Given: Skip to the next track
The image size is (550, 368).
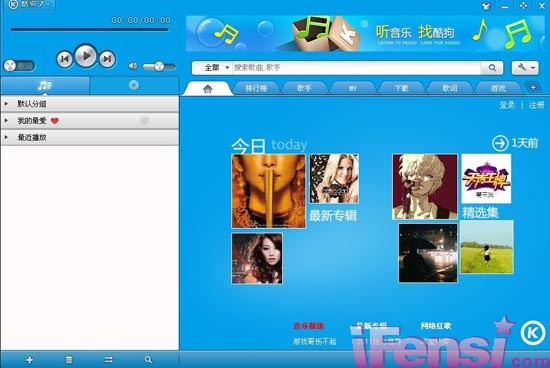Looking at the screenshot, I should click(107, 59).
